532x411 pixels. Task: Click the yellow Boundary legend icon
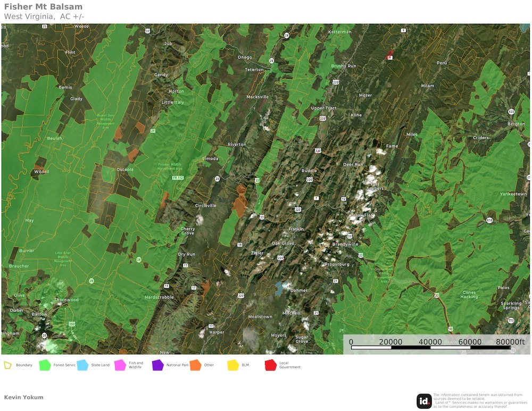pos(8,365)
